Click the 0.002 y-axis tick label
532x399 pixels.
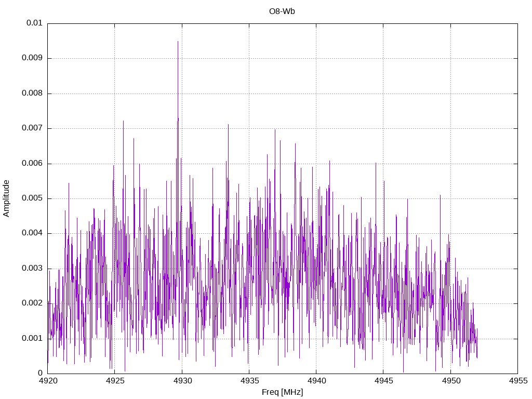[x=32, y=303]
